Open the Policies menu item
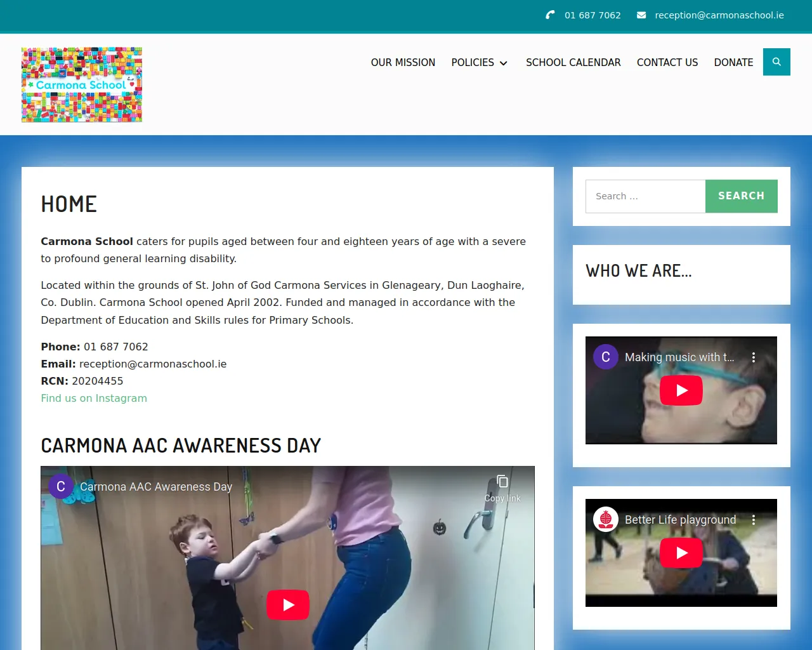Viewport: 812px width, 650px height. click(473, 62)
